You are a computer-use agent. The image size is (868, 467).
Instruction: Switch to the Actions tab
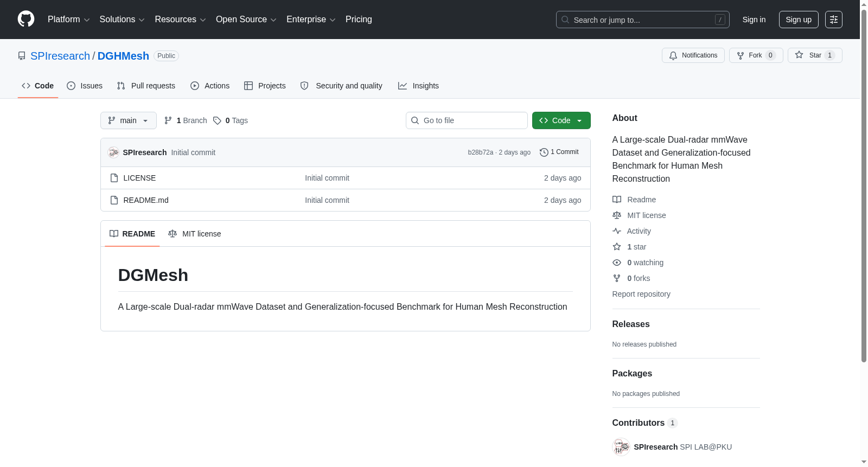pos(210,86)
